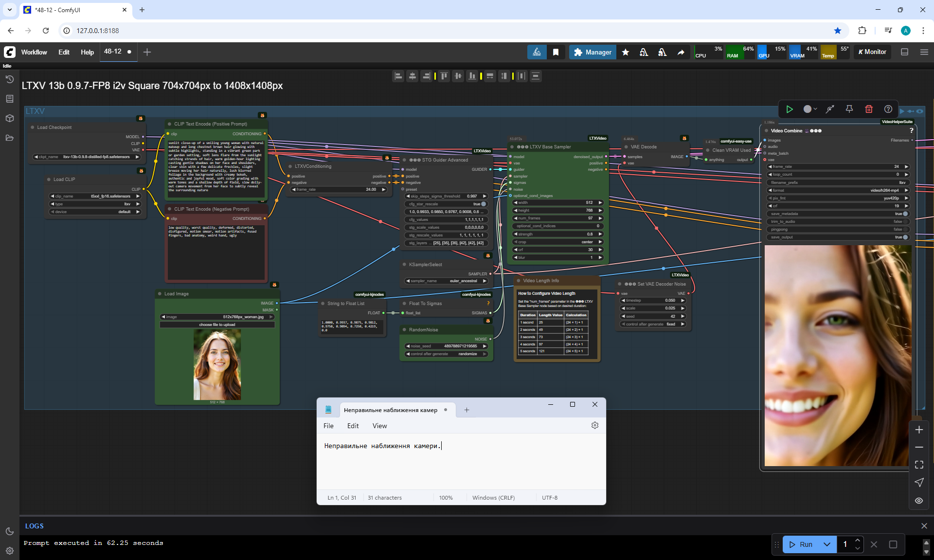This screenshot has width=934, height=560.
Task: Click the share arrow icon in toolbar
Action: (x=681, y=52)
